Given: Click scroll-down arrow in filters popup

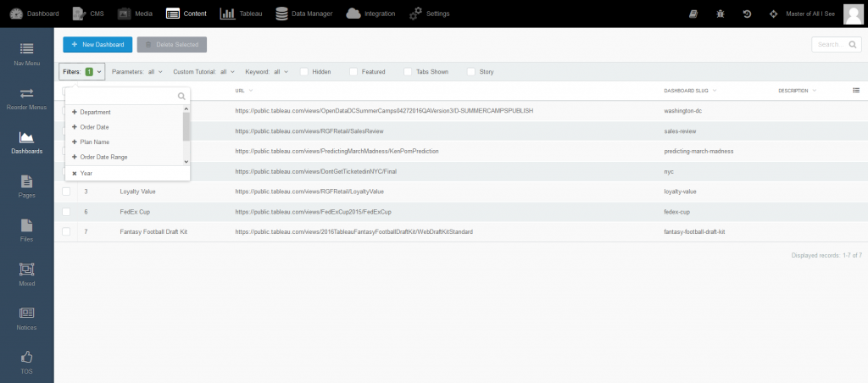Looking at the screenshot, I should (186, 161).
